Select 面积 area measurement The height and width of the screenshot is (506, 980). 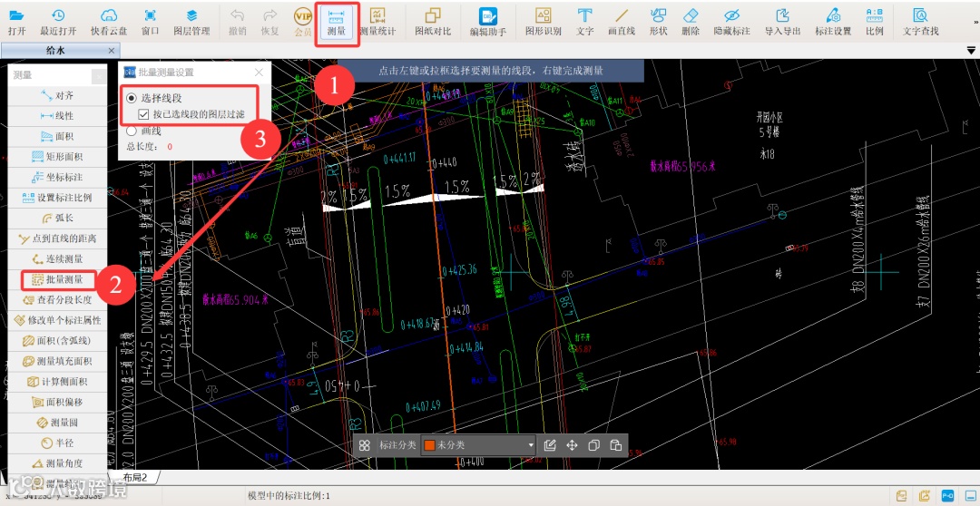point(57,136)
